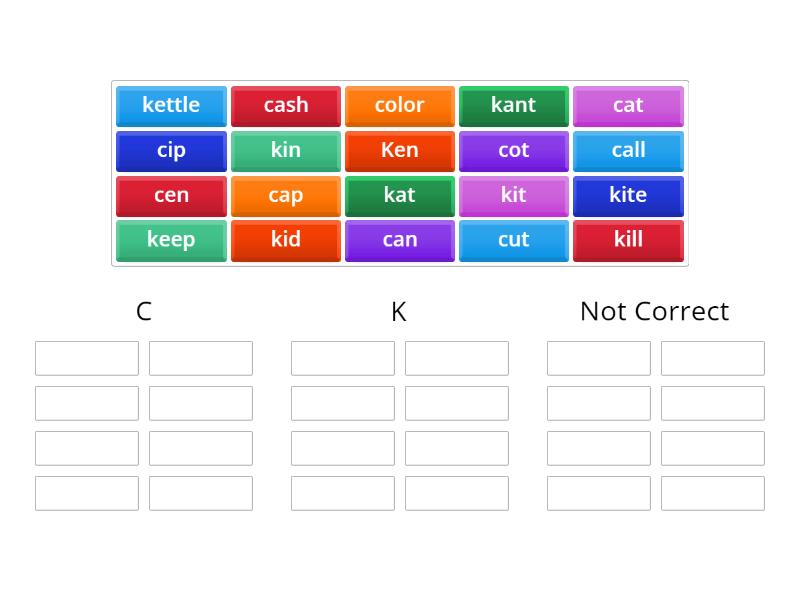Click the green 'kin' word tile
The height and width of the screenshot is (600, 800).
pos(286,150)
